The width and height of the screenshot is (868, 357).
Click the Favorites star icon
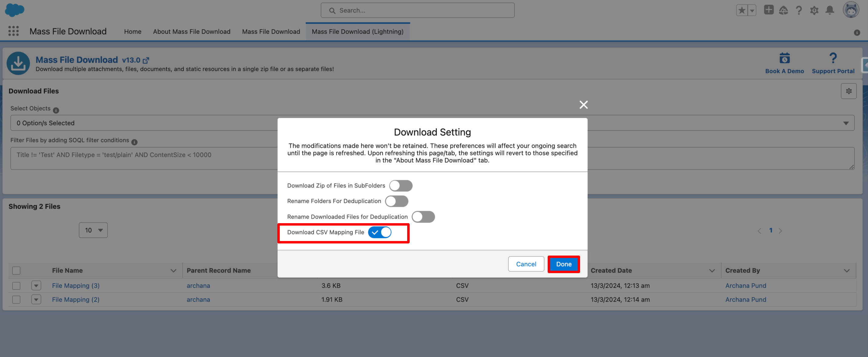(x=742, y=11)
